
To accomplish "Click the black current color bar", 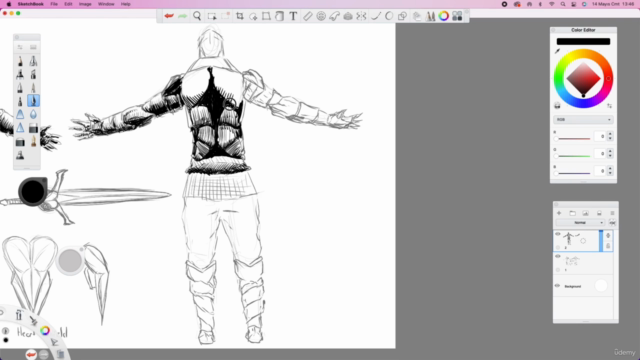I will click(583, 41).
